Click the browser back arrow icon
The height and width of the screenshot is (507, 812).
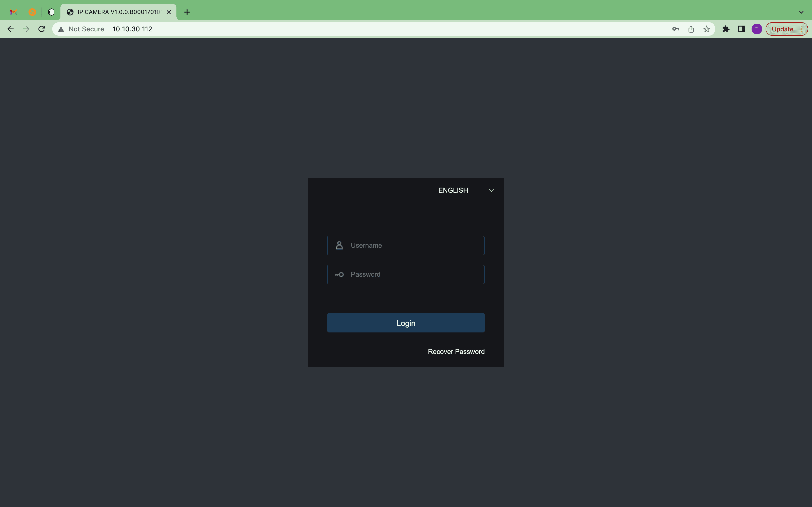click(x=10, y=29)
